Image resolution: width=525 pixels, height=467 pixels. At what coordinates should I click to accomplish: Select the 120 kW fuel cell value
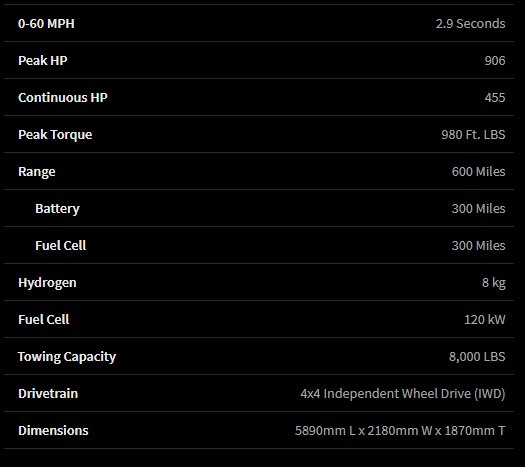tap(485, 320)
